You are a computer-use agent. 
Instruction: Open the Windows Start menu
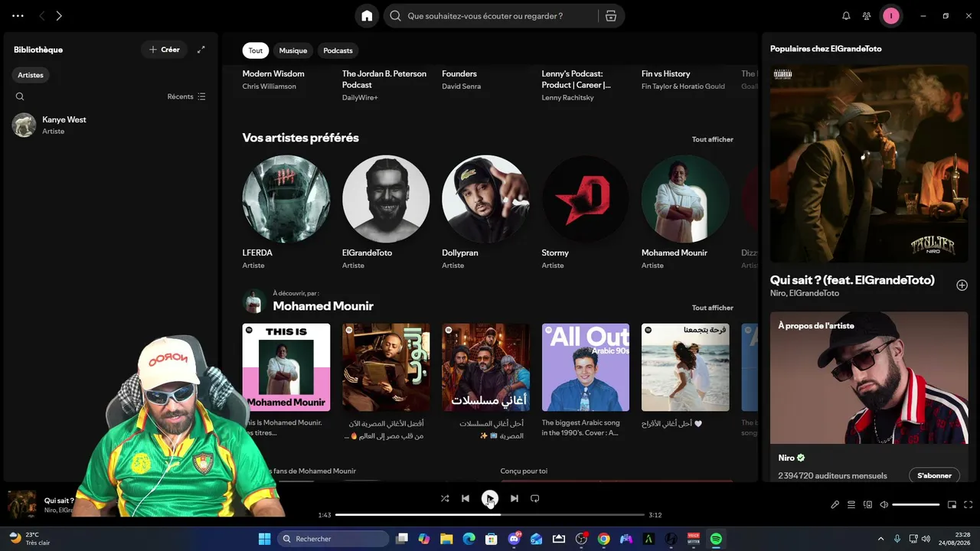click(264, 539)
